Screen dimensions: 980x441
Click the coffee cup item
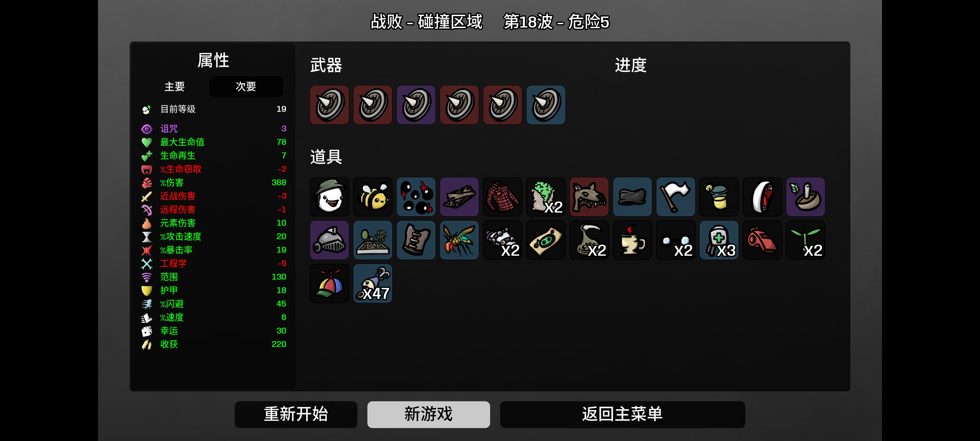632,240
